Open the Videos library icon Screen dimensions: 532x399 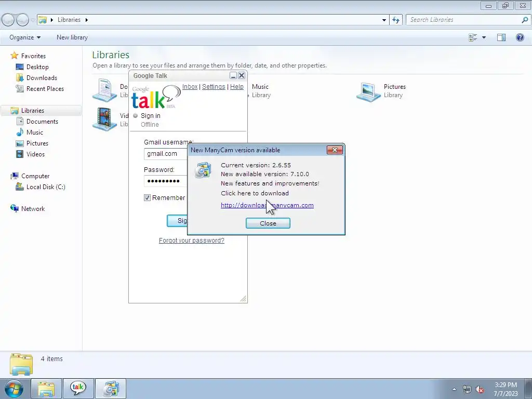point(105,119)
